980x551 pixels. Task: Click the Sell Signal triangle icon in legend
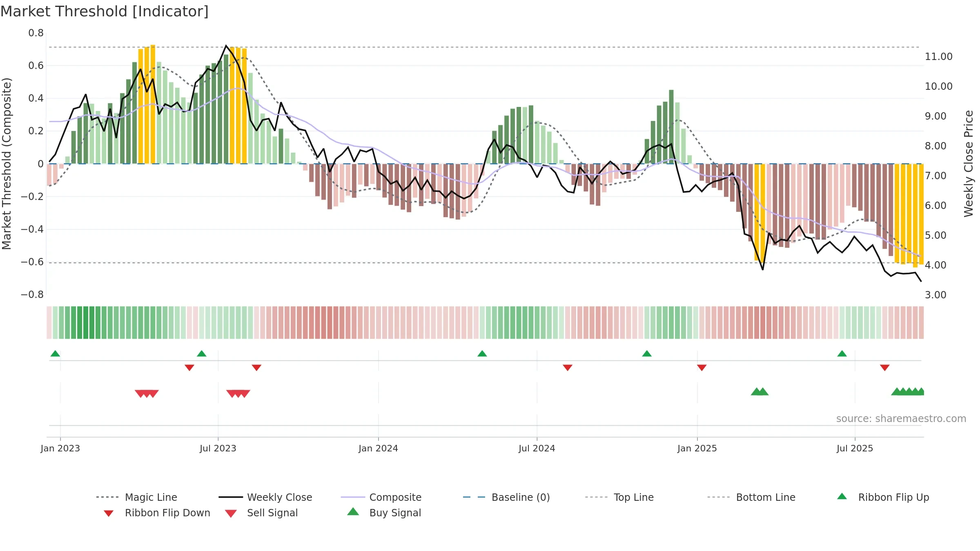coord(231,513)
